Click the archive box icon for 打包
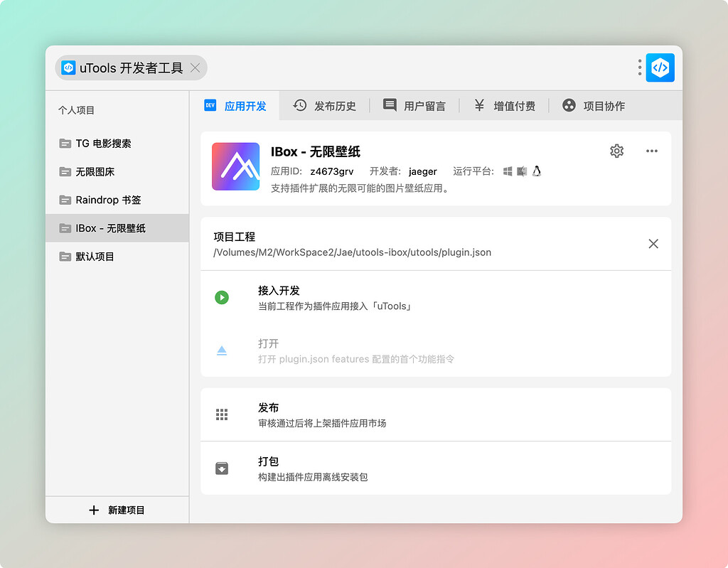The image size is (728, 568). (222, 468)
